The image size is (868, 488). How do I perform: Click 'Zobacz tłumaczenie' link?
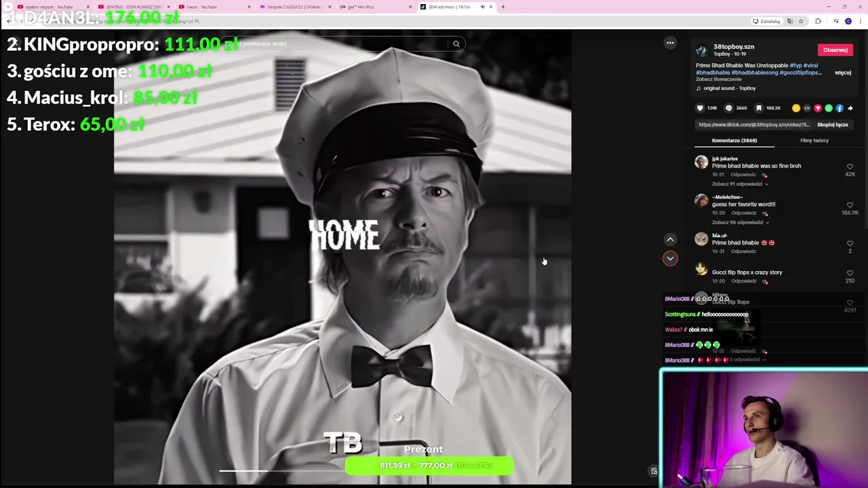(x=718, y=79)
